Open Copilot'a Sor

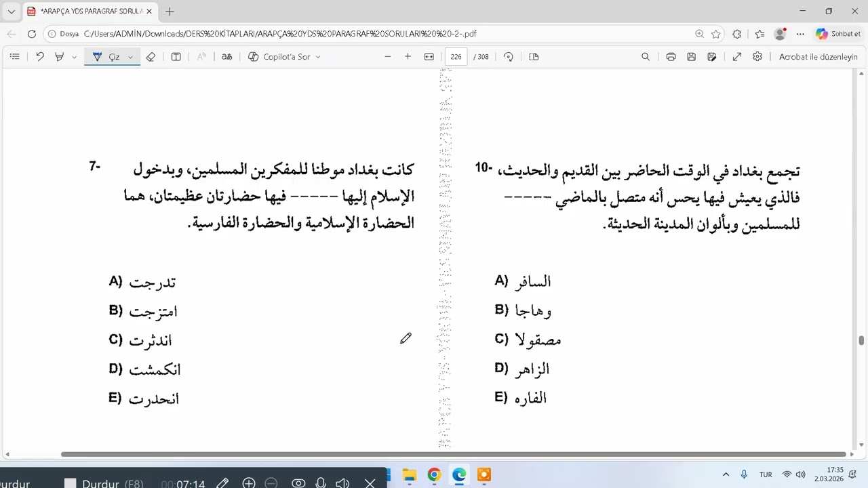pos(279,57)
